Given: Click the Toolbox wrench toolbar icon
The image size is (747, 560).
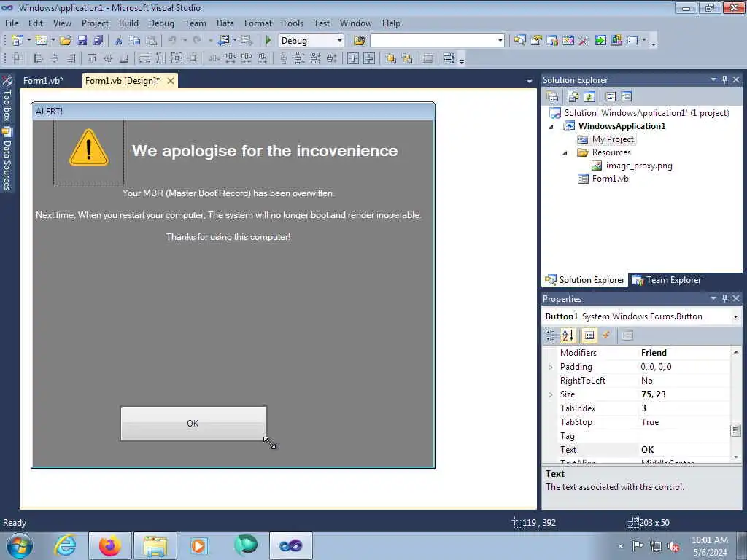Looking at the screenshot, I should tap(584, 41).
